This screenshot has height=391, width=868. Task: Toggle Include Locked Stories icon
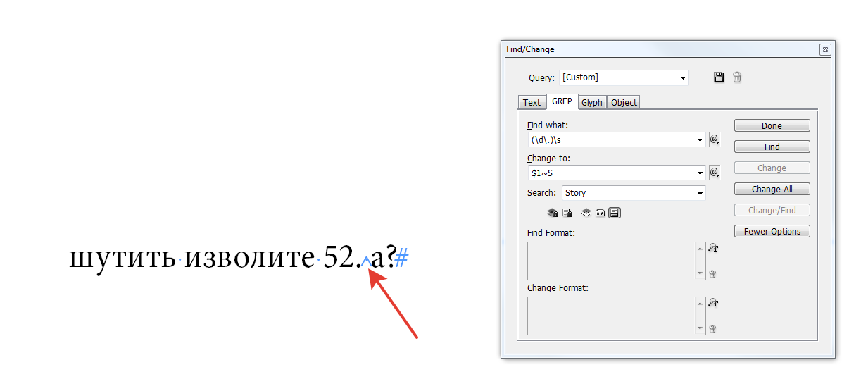(x=567, y=213)
